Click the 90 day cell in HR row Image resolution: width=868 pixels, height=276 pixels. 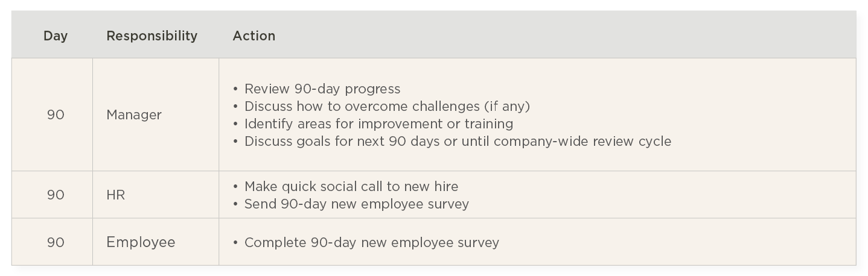coord(56,195)
